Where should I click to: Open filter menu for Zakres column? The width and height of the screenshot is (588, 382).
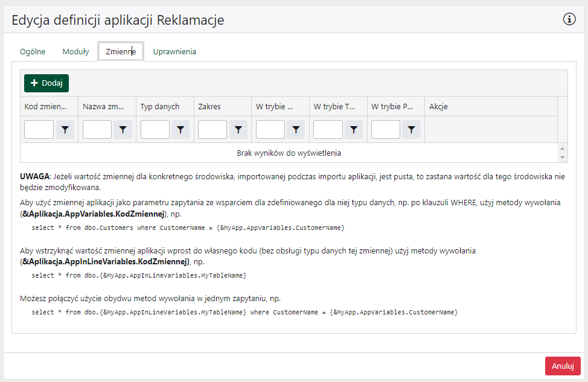(238, 129)
